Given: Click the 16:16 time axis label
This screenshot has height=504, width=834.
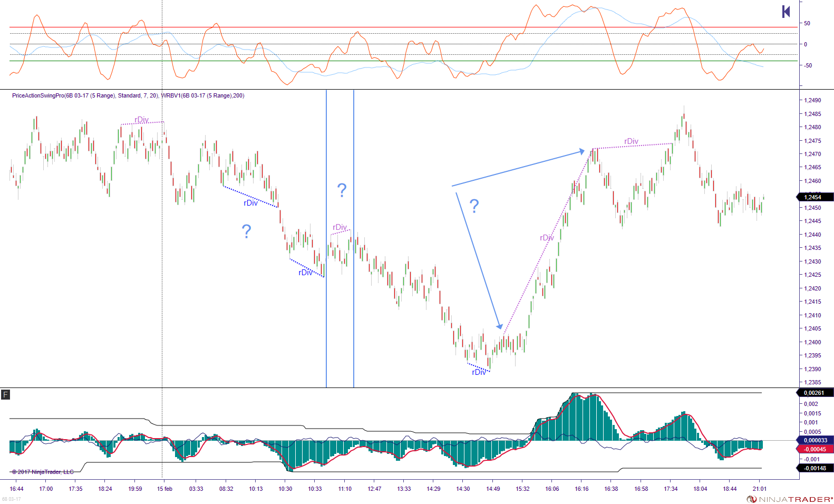Looking at the screenshot, I should 581,489.
